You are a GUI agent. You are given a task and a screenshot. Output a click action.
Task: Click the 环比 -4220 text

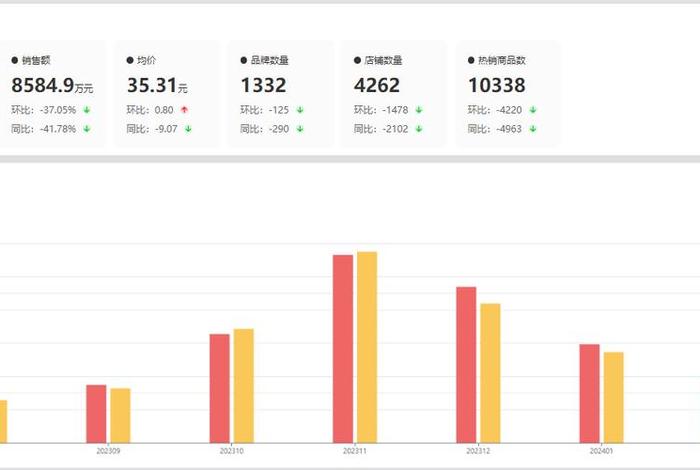pos(495,110)
